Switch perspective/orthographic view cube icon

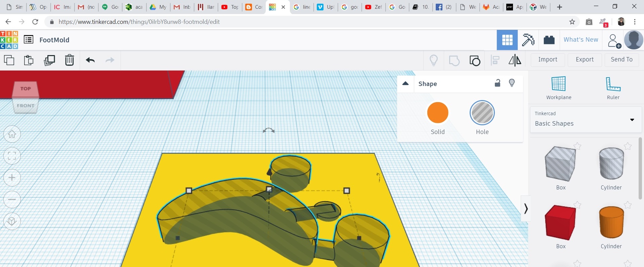pos(12,221)
